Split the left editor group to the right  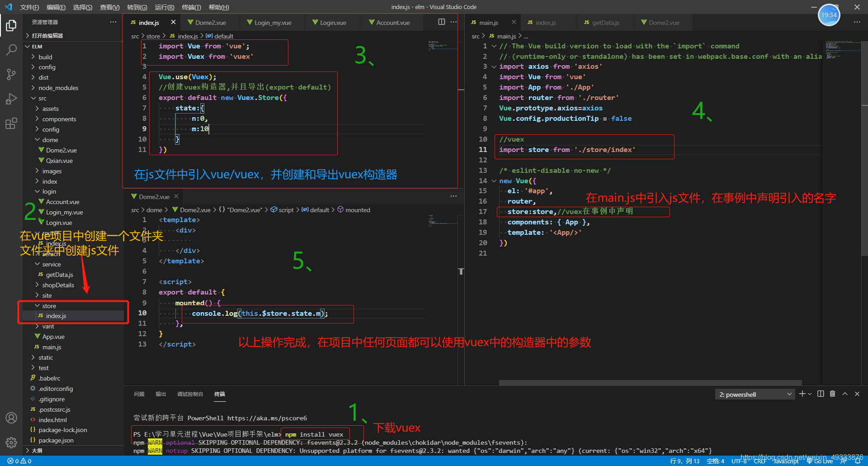click(x=442, y=22)
